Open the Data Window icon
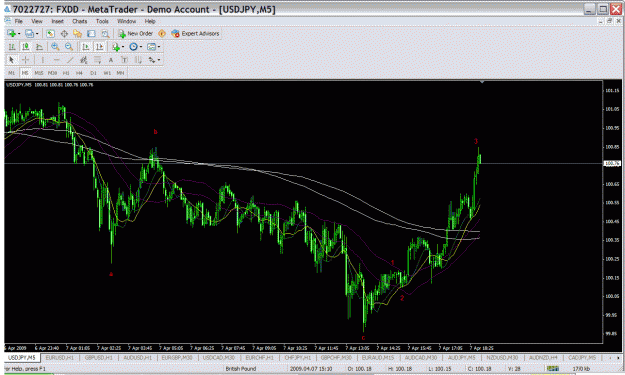 (x=64, y=34)
